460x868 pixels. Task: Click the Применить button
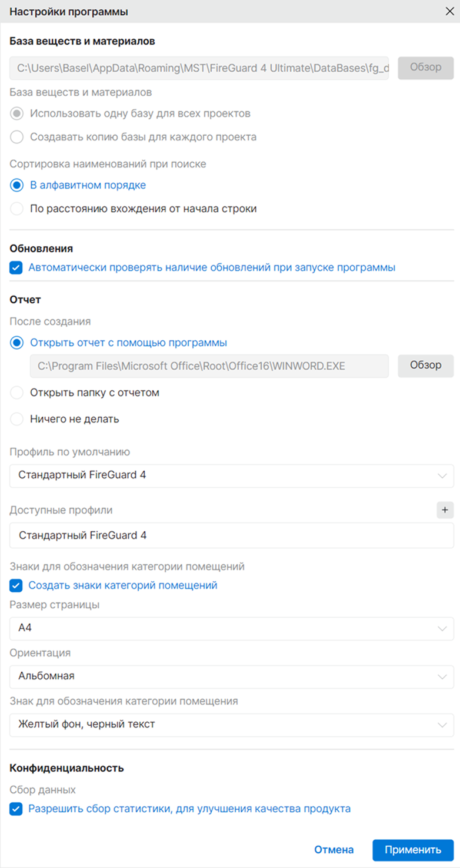pos(413,850)
